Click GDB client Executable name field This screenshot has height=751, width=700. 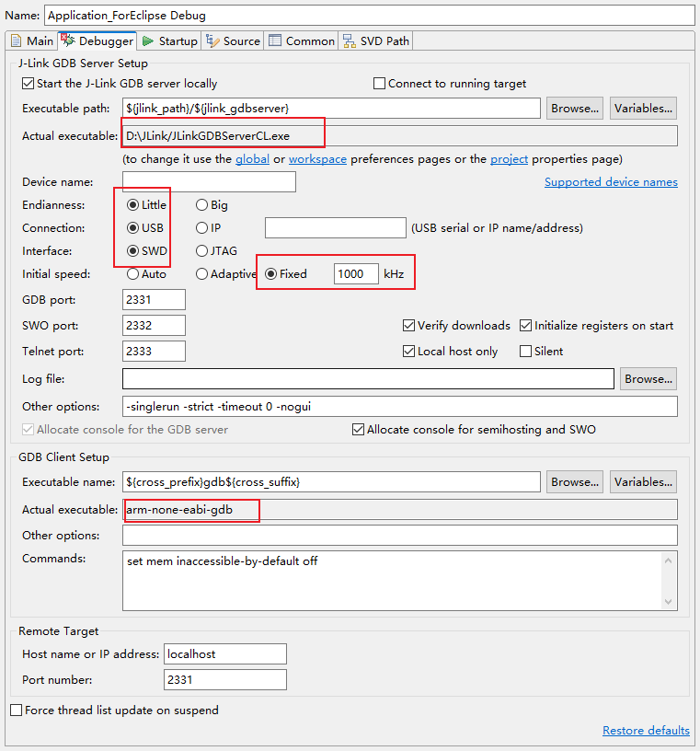331,482
